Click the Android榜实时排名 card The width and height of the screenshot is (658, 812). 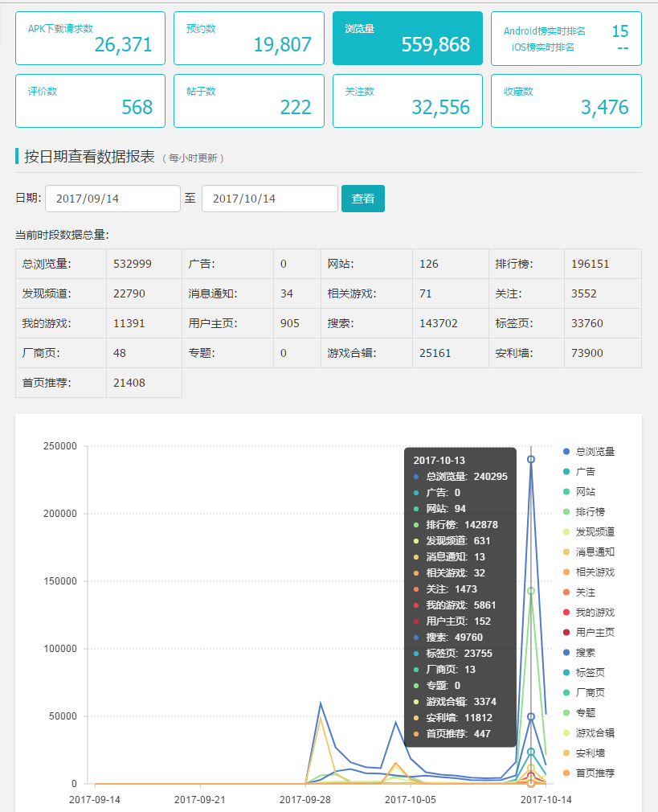(566, 39)
